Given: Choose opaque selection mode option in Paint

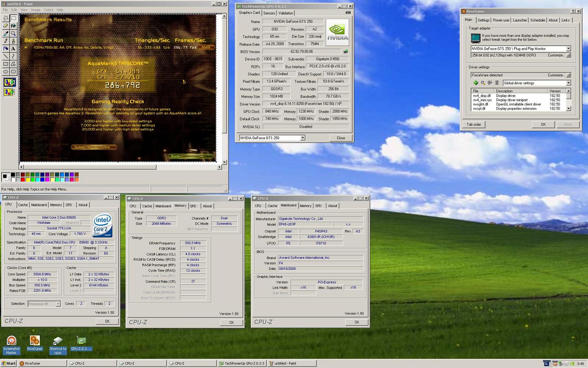Looking at the screenshot, I should [10, 82].
